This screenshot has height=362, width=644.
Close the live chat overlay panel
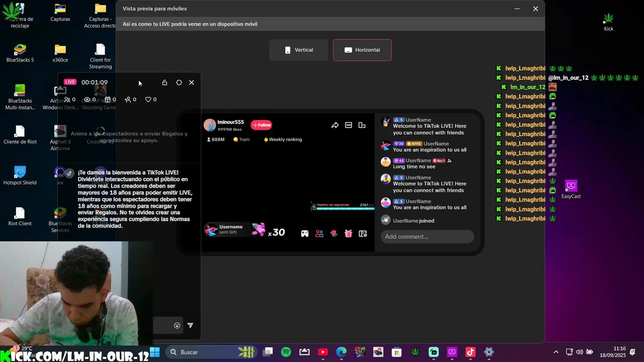[192, 82]
